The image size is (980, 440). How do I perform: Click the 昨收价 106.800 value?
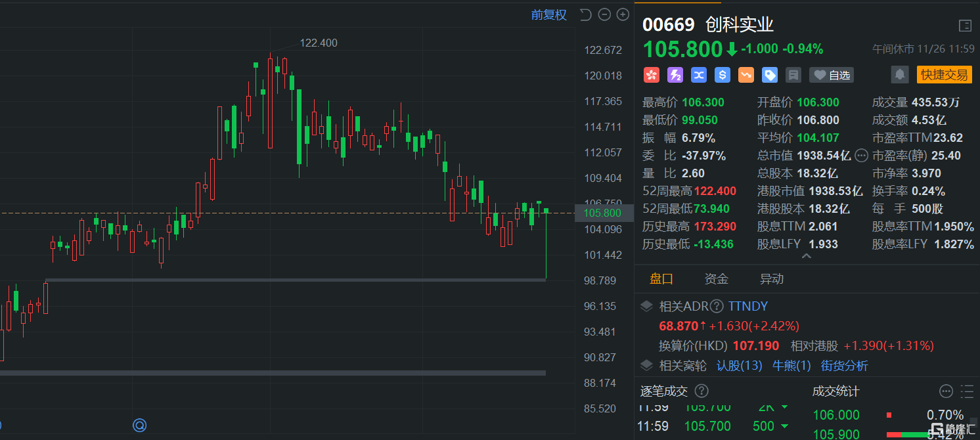point(818,120)
